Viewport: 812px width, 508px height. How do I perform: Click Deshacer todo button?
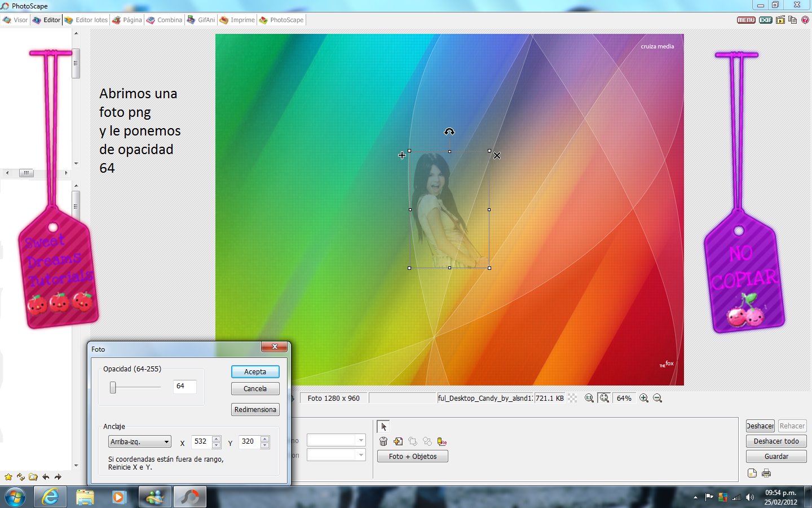[x=776, y=441]
